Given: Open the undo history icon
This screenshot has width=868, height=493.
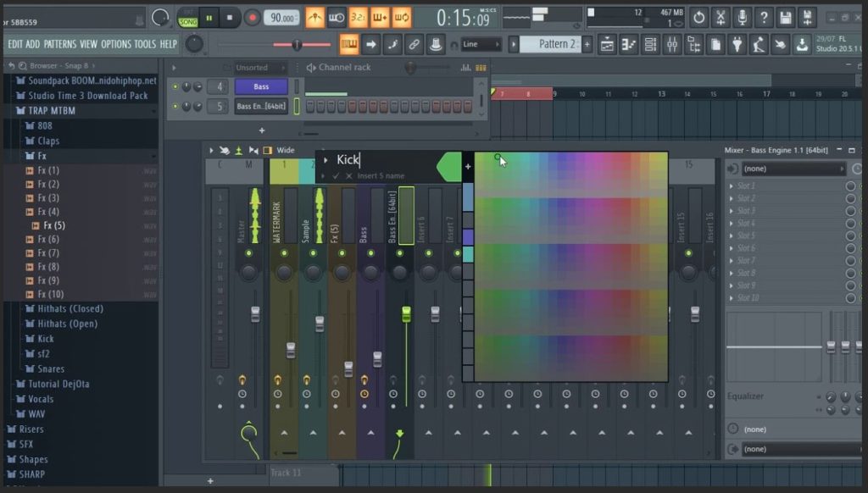Looking at the screenshot, I should pos(699,18).
